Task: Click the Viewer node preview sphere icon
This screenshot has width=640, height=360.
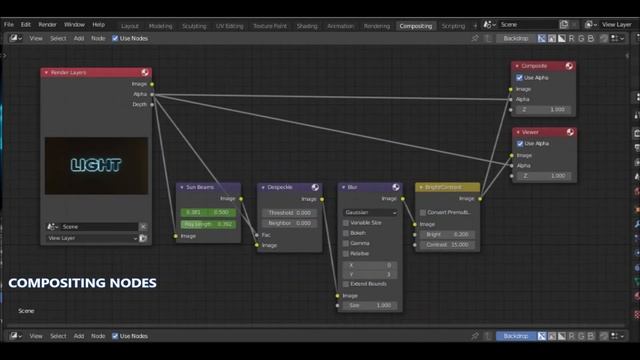Action: click(x=570, y=132)
